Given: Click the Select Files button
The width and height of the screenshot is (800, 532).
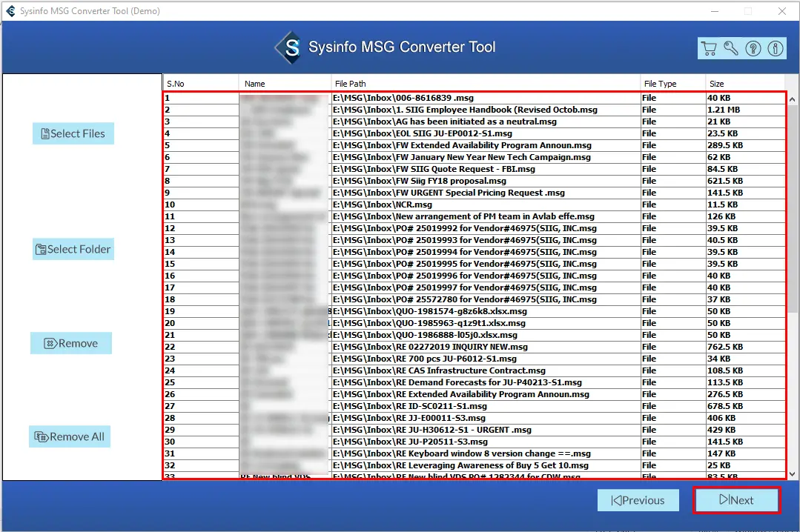Looking at the screenshot, I should tap(73, 134).
